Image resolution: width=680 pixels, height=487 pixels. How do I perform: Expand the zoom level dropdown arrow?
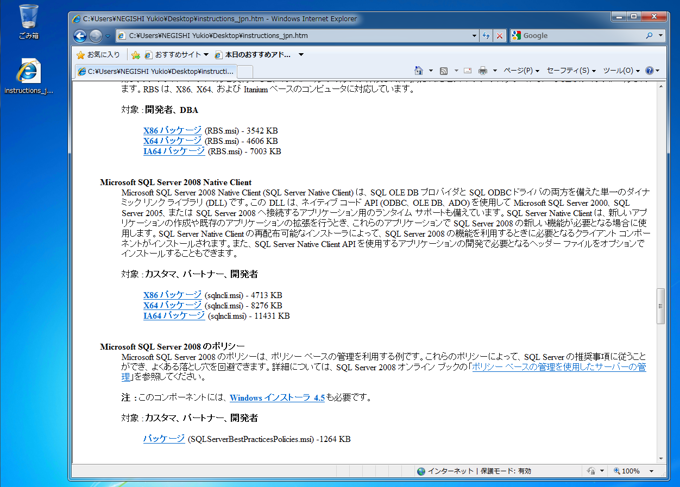coord(651,471)
